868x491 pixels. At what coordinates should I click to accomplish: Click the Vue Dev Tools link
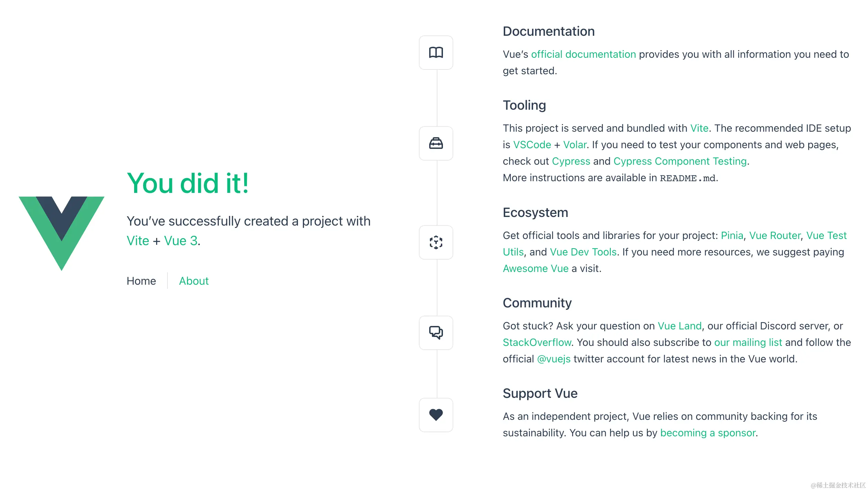click(583, 252)
